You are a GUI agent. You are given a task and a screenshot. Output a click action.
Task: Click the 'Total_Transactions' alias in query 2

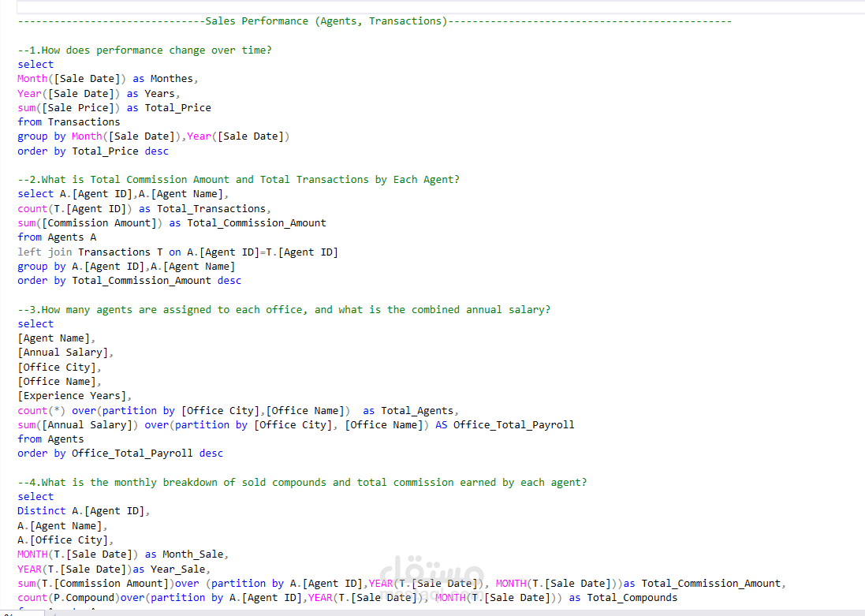point(211,209)
